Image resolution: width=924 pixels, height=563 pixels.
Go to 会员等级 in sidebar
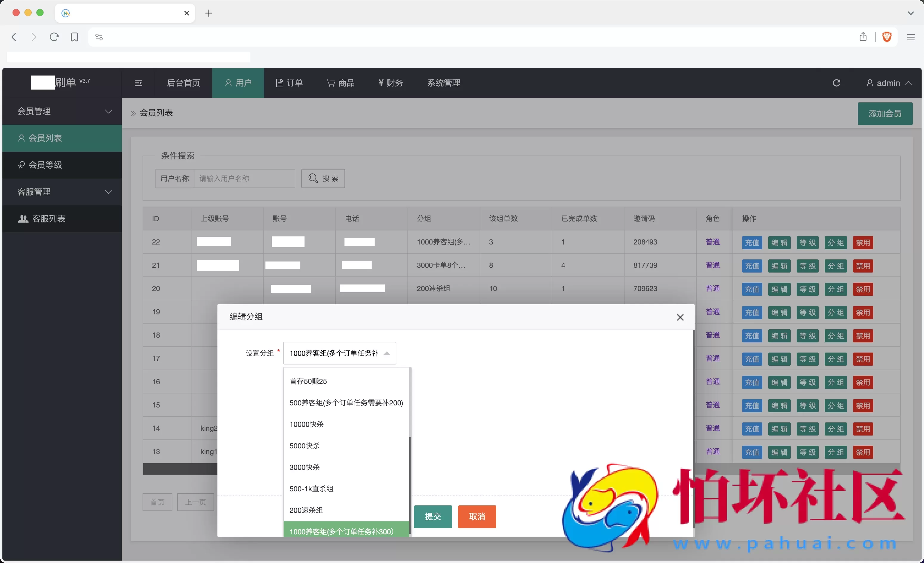62,165
